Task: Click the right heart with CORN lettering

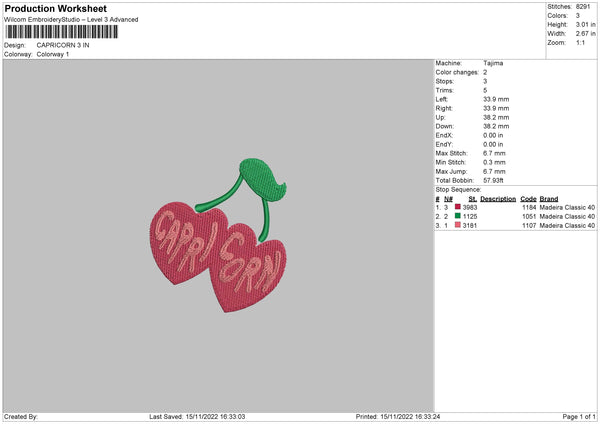Action: [249, 269]
